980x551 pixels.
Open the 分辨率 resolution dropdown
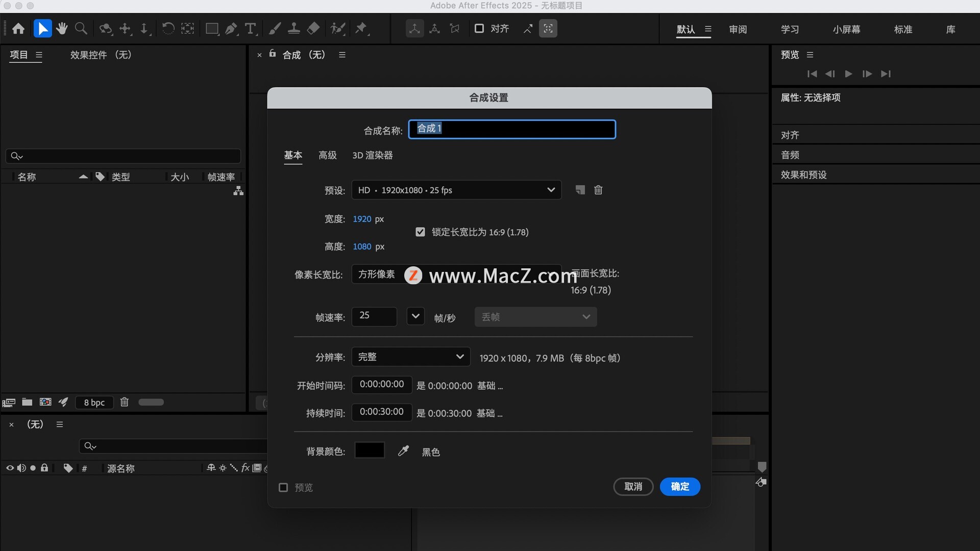[410, 357]
